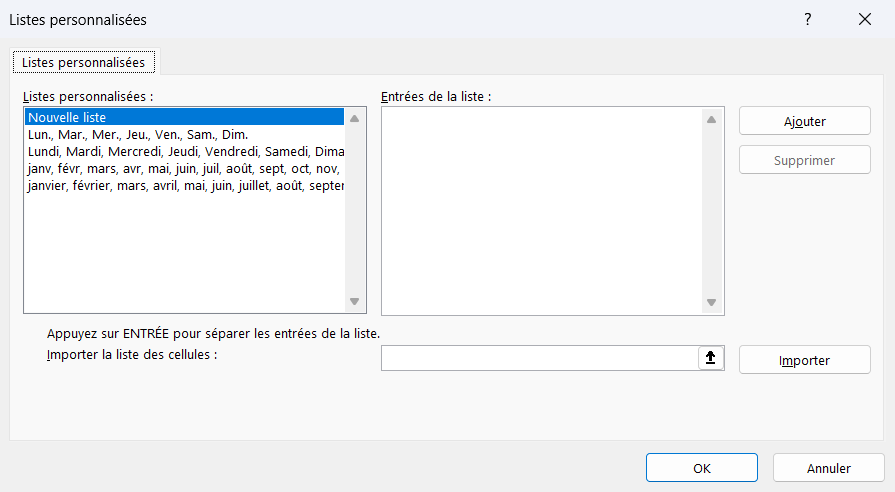Select the Listes personnalisées tab
Viewport: 895px width, 492px height.
click(84, 62)
